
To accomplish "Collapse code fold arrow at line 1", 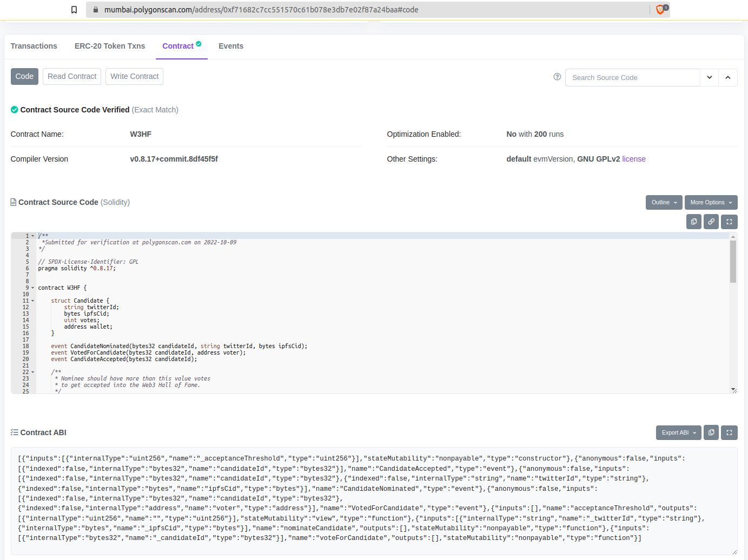I will point(32,236).
